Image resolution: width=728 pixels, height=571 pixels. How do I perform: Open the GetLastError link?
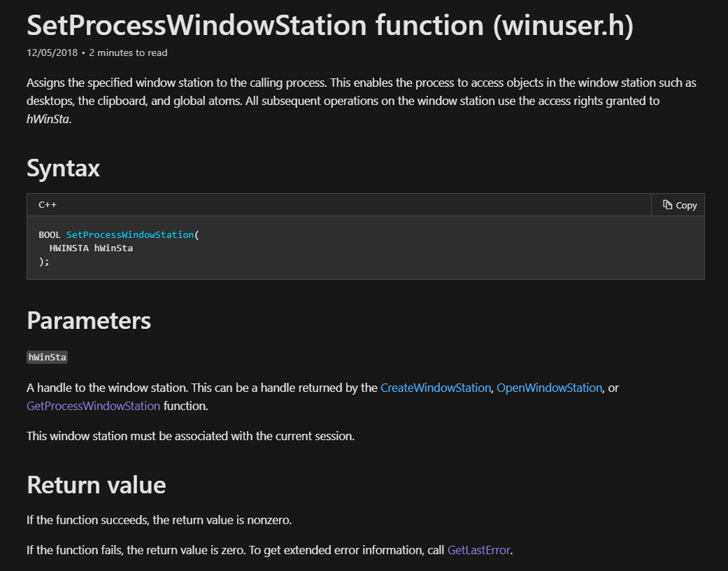click(x=478, y=550)
